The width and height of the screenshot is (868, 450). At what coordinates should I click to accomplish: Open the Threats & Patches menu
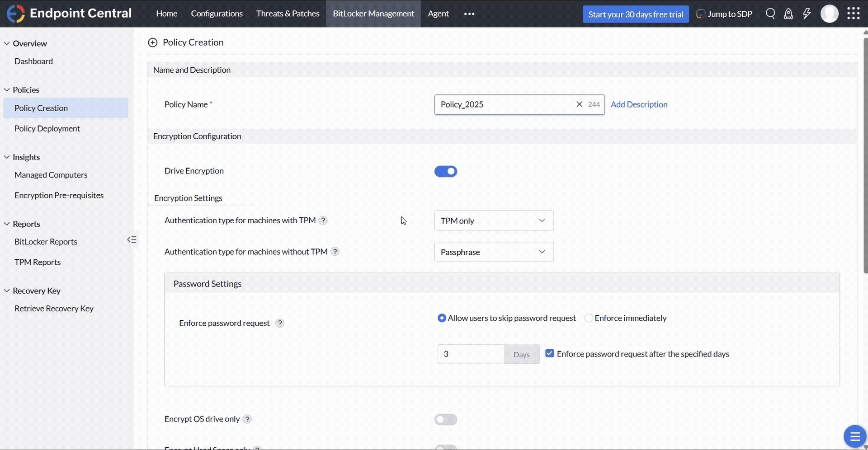click(288, 14)
